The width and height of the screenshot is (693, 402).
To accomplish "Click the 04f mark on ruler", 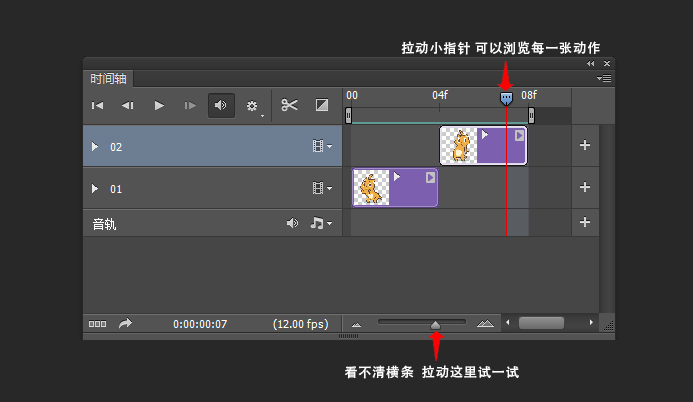I will click(440, 95).
